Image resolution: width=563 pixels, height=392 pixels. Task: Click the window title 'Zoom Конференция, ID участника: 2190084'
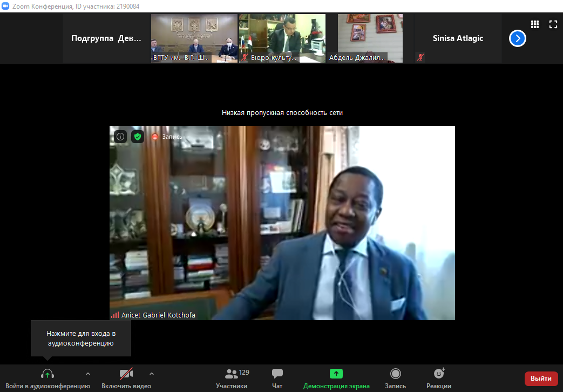[x=76, y=6]
